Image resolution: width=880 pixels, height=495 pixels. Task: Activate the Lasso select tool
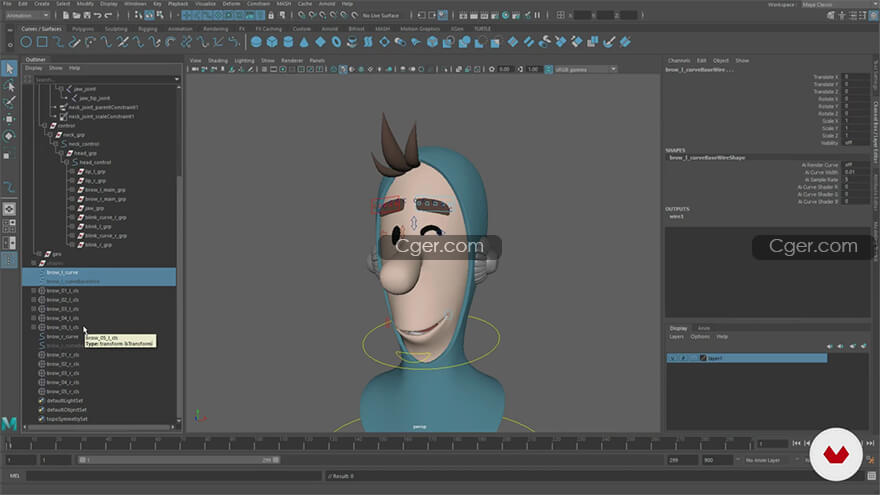[x=9, y=86]
